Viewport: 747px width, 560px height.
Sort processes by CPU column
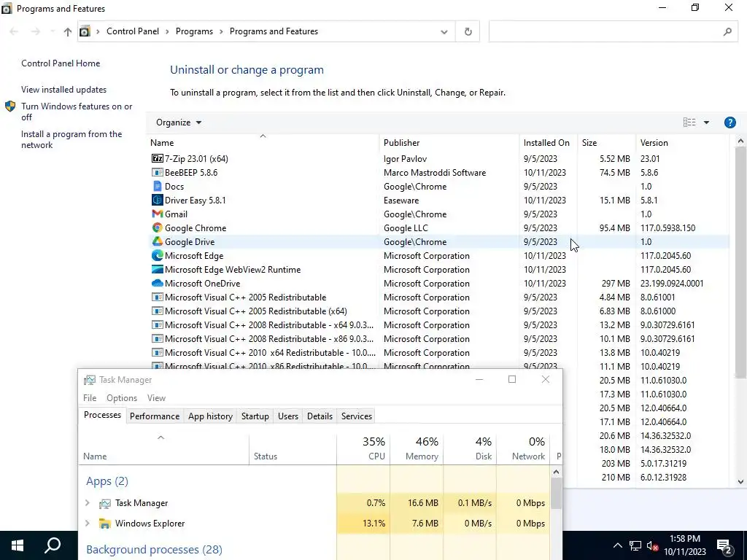(363, 448)
